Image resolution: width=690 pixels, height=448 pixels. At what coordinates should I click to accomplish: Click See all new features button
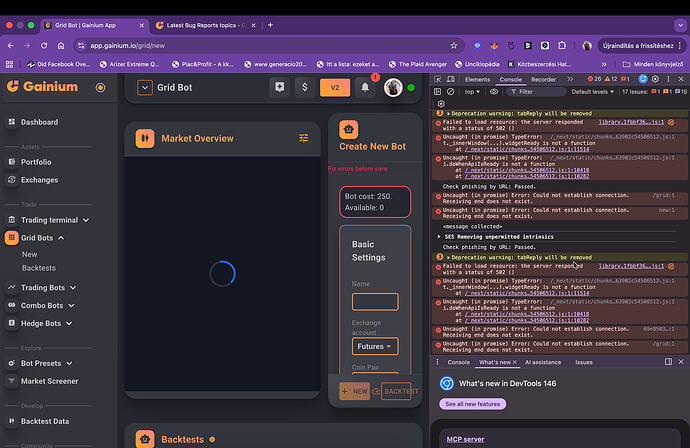pyautogui.click(x=472, y=404)
